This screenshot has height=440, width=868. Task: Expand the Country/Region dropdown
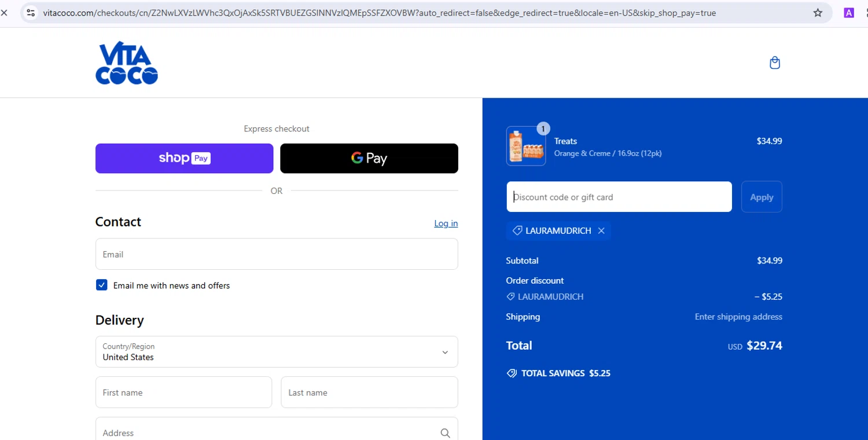click(277, 352)
